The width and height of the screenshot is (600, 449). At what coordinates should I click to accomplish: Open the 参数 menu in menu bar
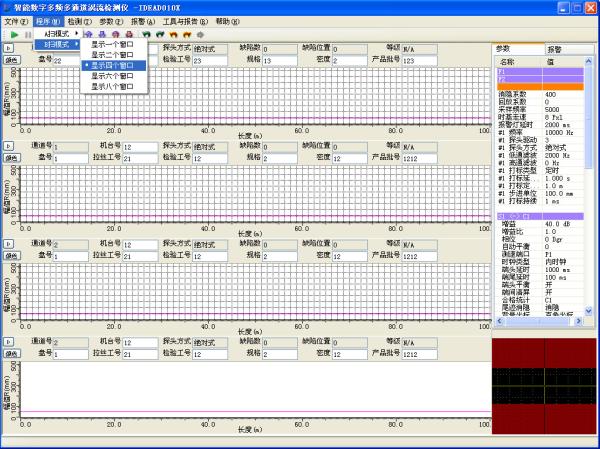[x=111, y=22]
